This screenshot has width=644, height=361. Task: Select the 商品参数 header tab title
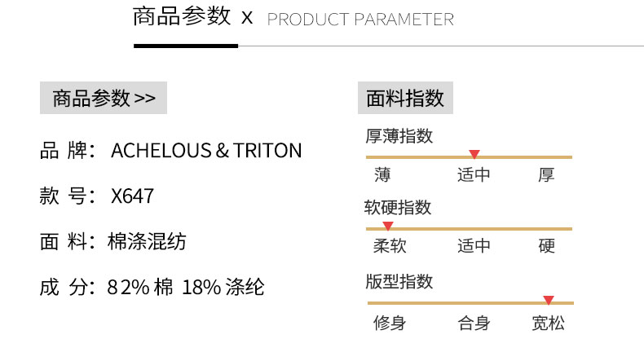tap(182, 16)
